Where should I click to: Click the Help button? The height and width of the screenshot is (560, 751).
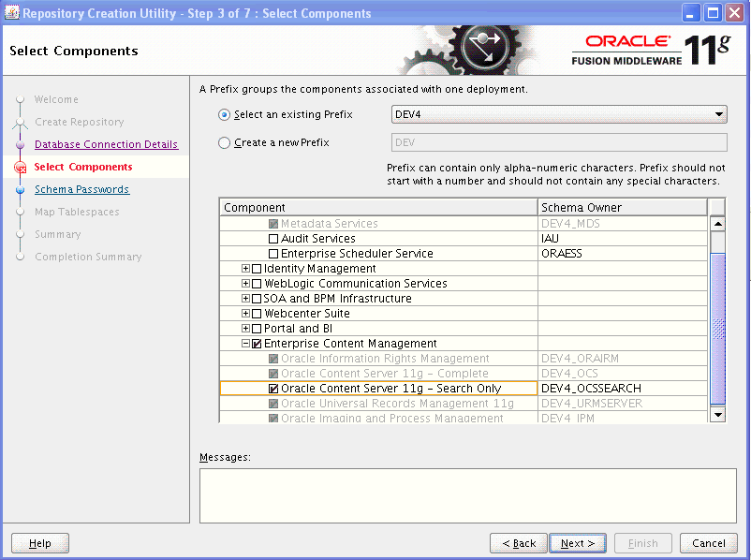[40, 543]
